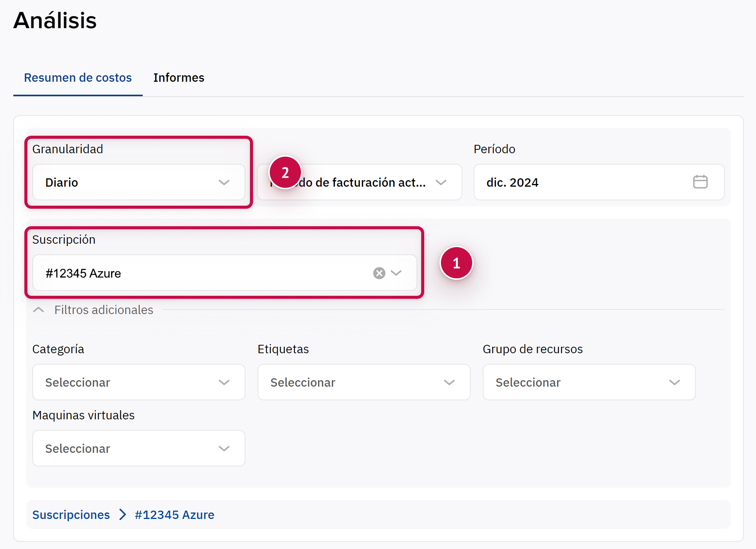Clear the #12345 Azure subscription selection

379,273
